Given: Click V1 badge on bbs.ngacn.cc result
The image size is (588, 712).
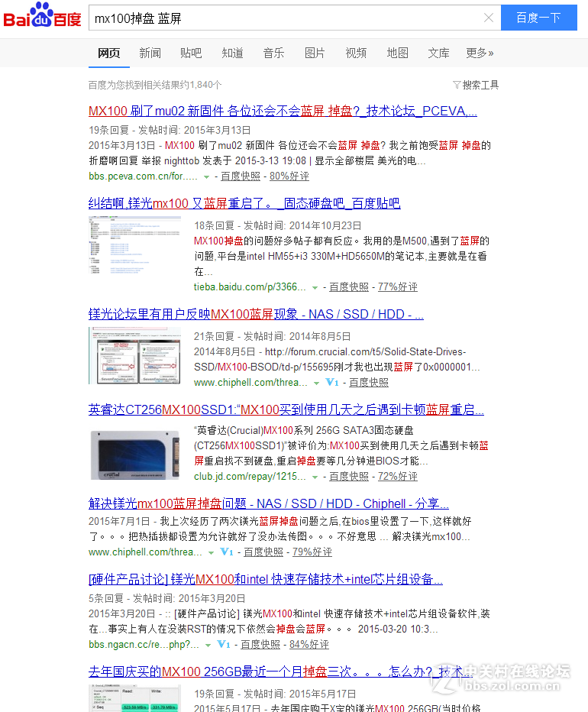Looking at the screenshot, I should [x=224, y=644].
